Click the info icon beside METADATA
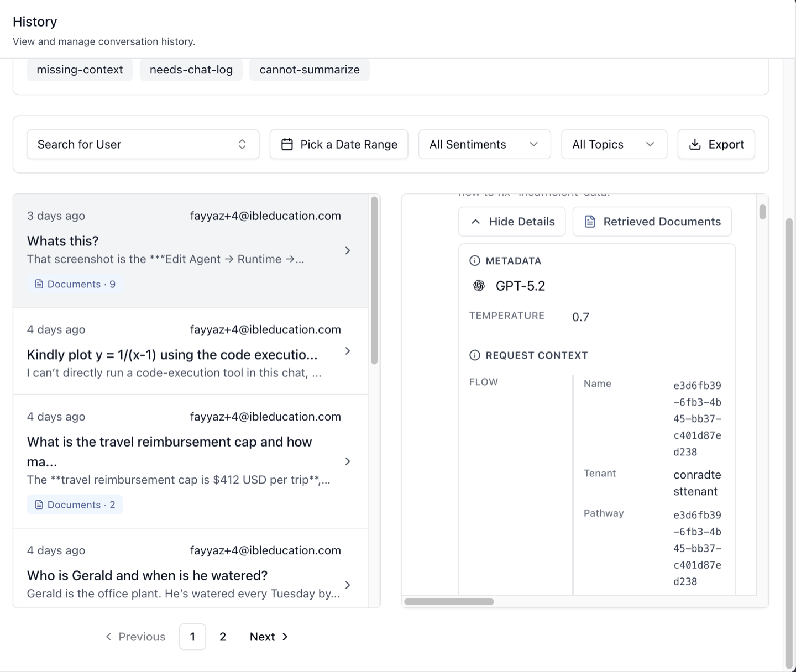 (x=475, y=261)
